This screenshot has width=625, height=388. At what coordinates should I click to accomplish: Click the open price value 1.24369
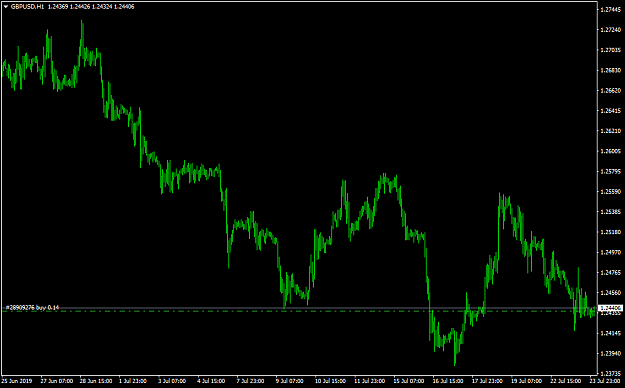[x=57, y=7]
